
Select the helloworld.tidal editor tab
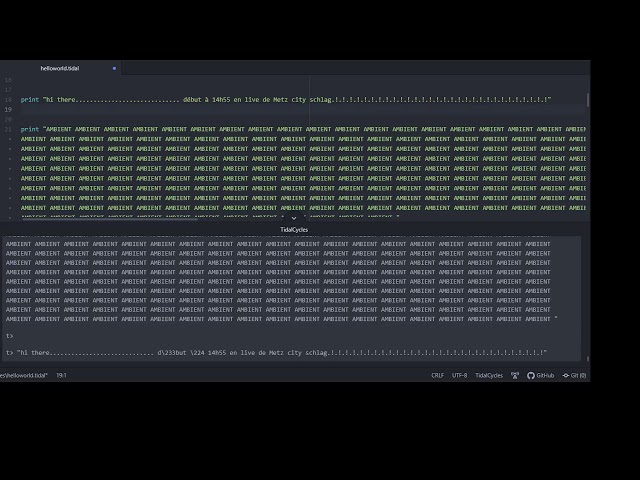coord(60,68)
